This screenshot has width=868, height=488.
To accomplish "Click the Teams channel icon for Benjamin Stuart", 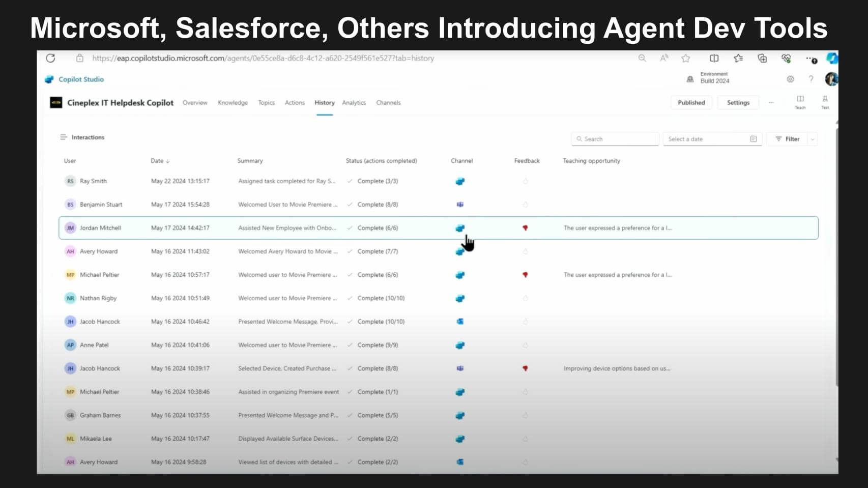I will (460, 205).
